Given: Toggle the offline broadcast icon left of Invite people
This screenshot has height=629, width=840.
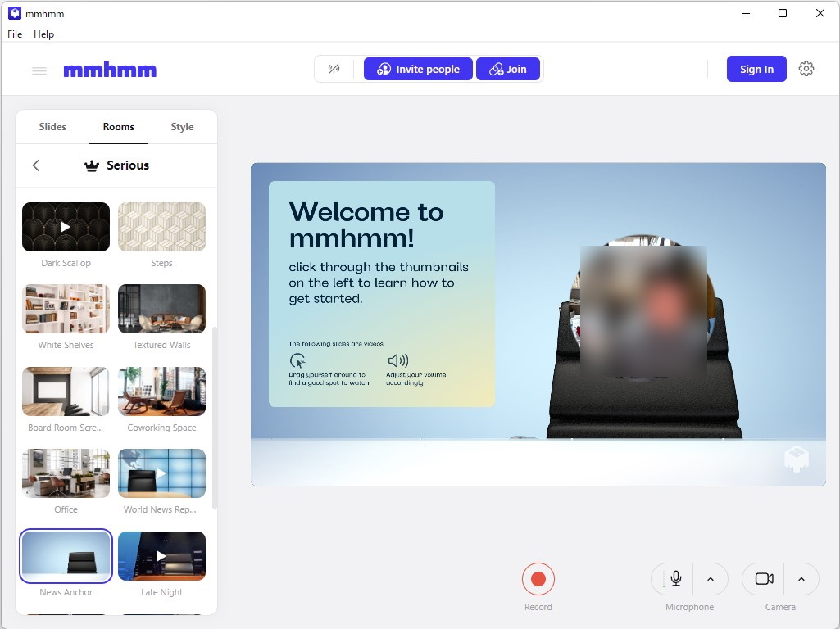Looking at the screenshot, I should (x=334, y=69).
